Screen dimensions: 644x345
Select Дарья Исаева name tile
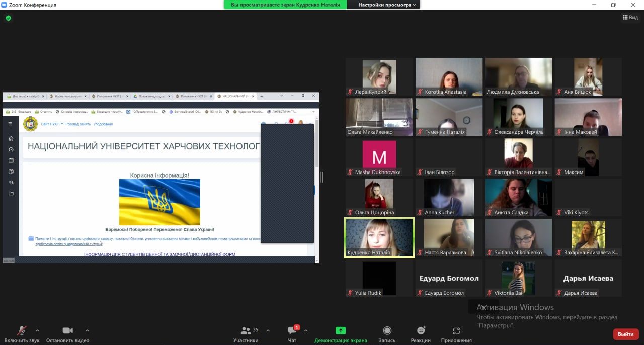pyautogui.click(x=588, y=278)
